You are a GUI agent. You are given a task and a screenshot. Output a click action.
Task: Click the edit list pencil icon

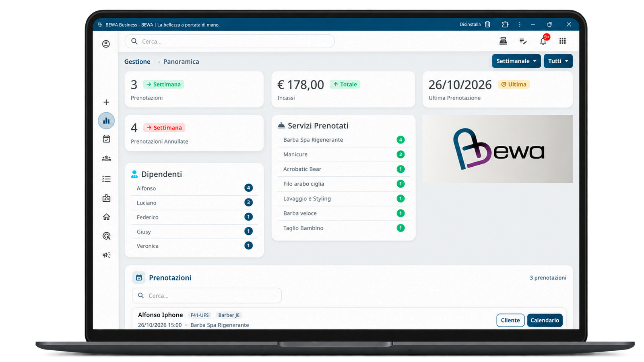click(523, 41)
